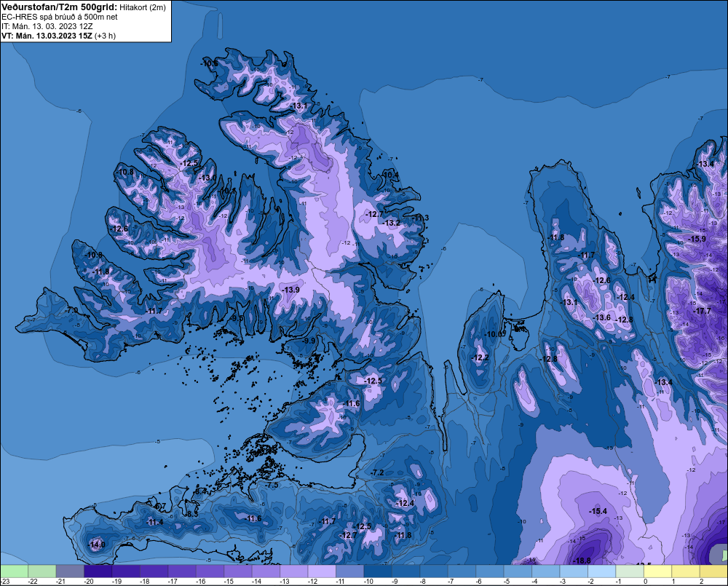Click the -15.4 temperature label
Viewport: 728px width, 586px height.
click(x=598, y=511)
